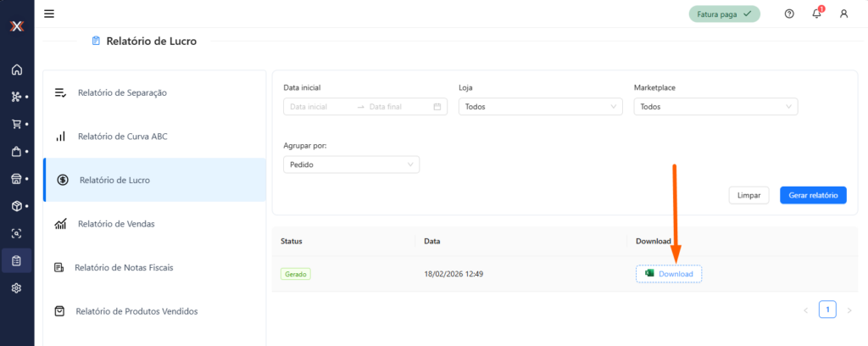Toggle the hamburger menu

(49, 14)
